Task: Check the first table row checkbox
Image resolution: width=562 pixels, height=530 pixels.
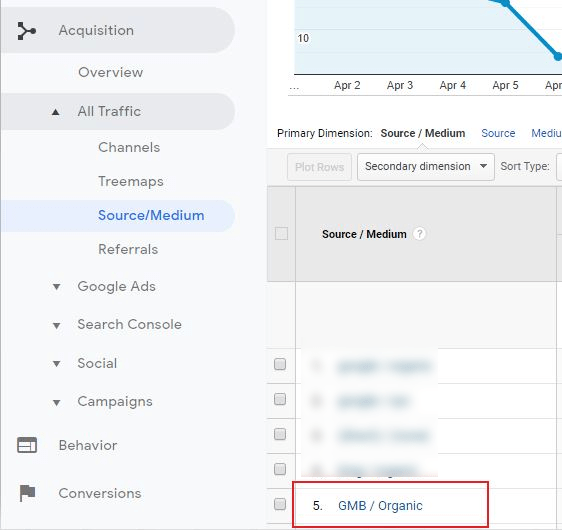Action: (280, 364)
